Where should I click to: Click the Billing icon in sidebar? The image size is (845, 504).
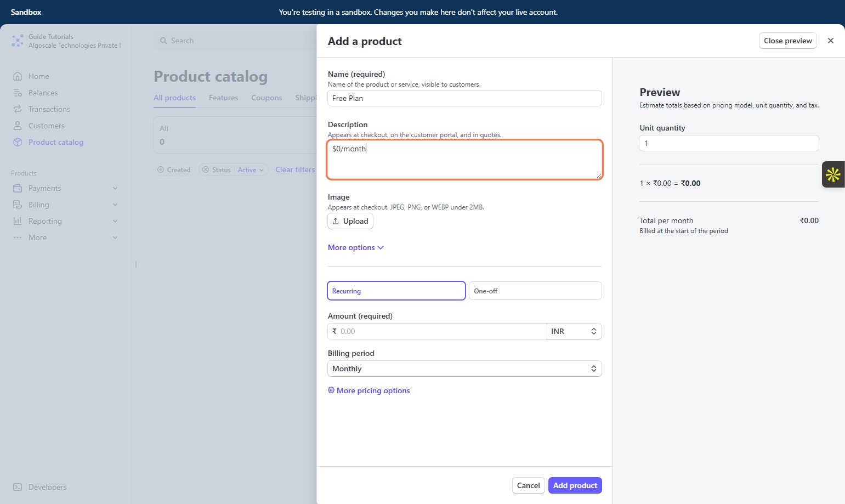(18, 205)
